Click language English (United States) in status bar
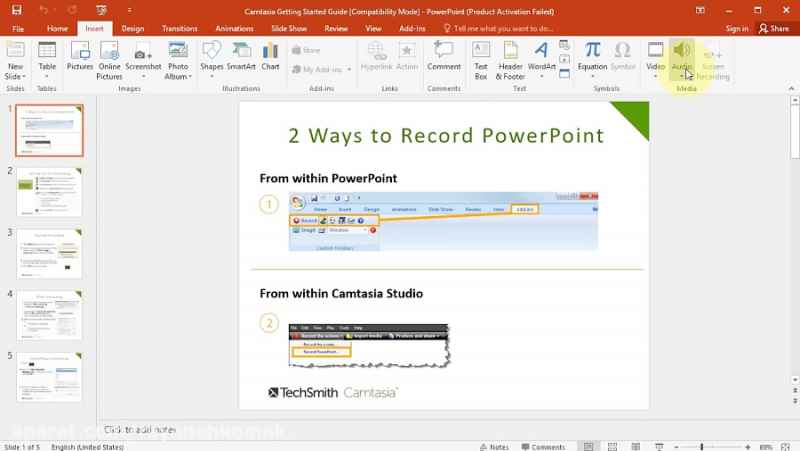 coord(87,447)
